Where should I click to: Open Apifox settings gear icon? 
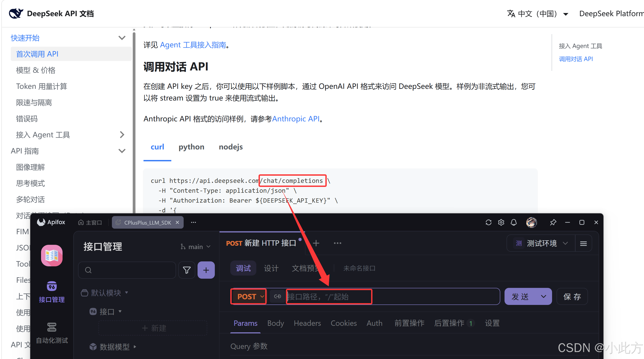coord(501,222)
